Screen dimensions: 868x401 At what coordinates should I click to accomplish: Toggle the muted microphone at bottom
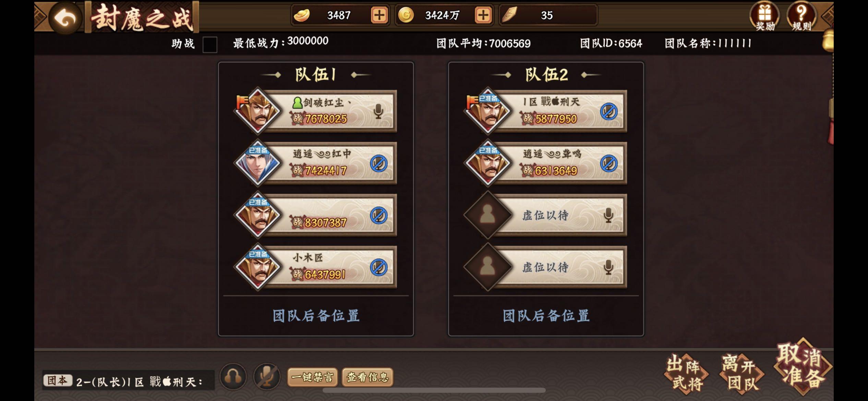(267, 377)
